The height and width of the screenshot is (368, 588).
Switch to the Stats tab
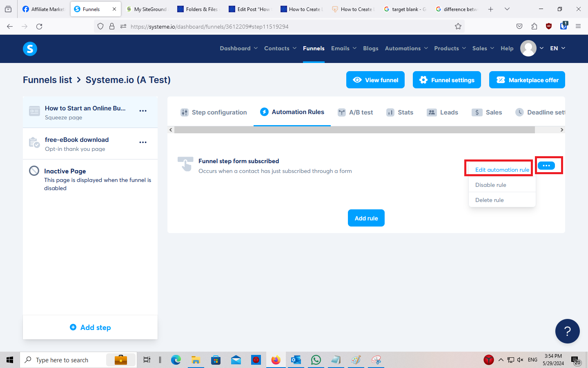click(400, 112)
